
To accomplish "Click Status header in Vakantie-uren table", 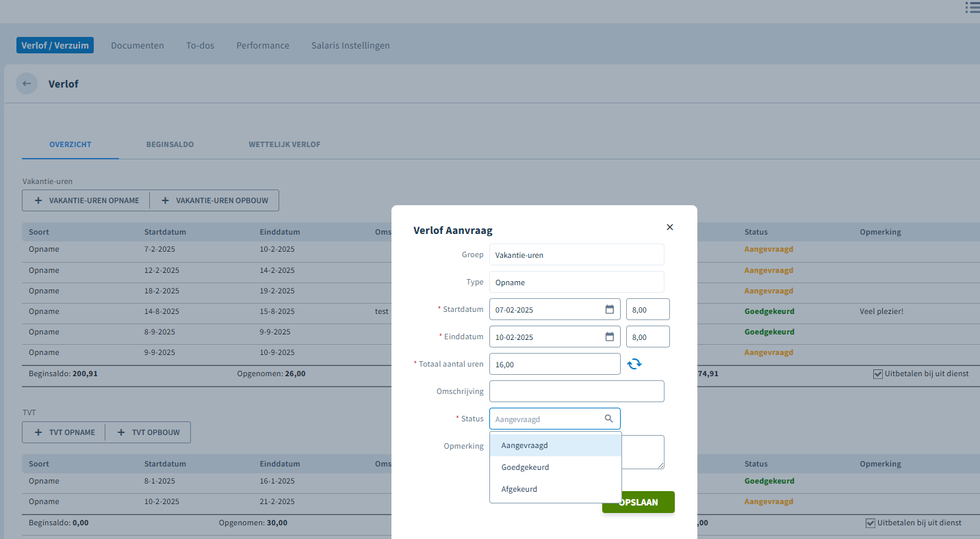I will click(x=756, y=232).
